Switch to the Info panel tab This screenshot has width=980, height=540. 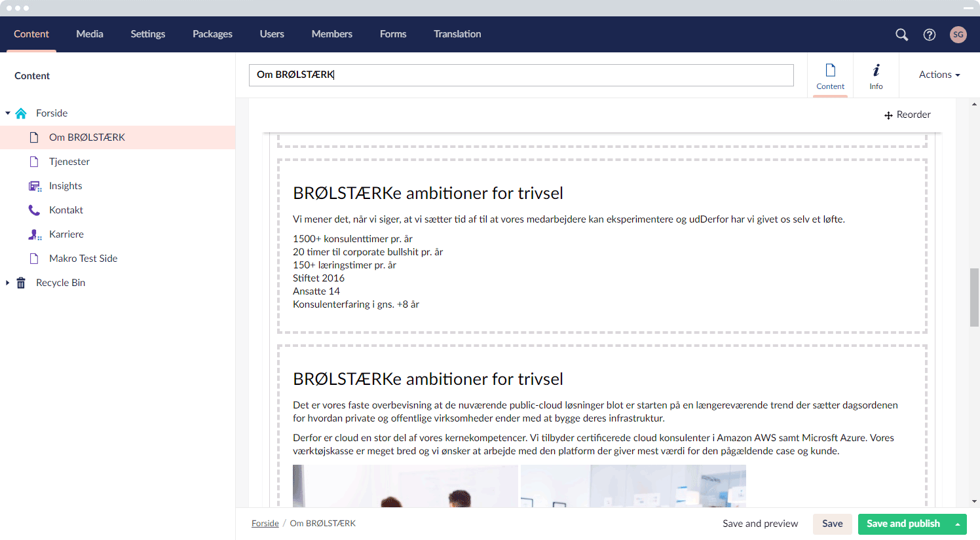(x=876, y=75)
